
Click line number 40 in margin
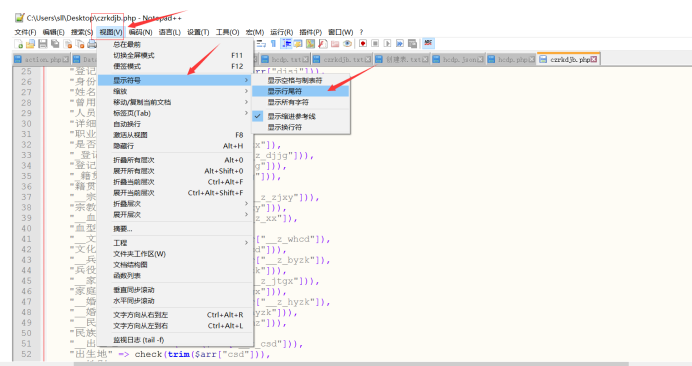click(26, 229)
